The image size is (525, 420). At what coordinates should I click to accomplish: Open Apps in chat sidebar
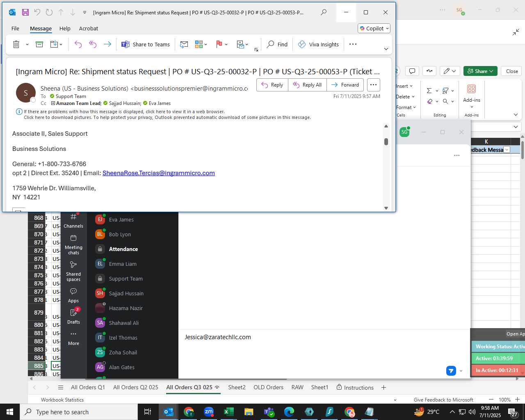(73, 295)
